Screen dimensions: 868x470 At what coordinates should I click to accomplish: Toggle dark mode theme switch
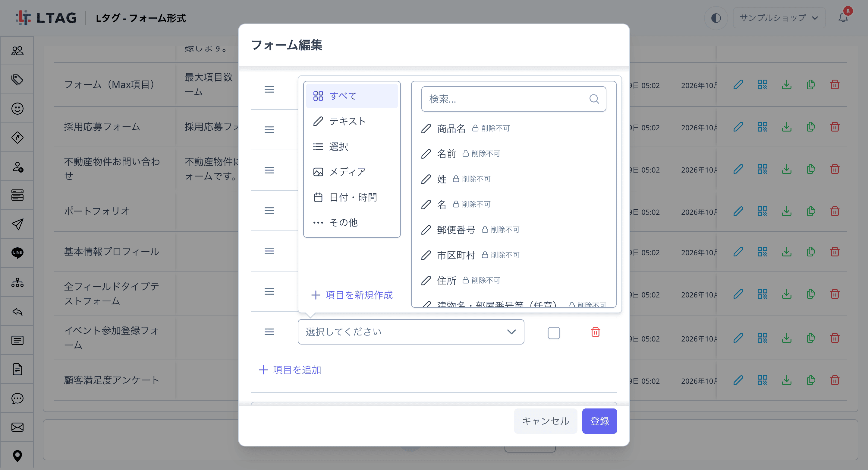[716, 18]
